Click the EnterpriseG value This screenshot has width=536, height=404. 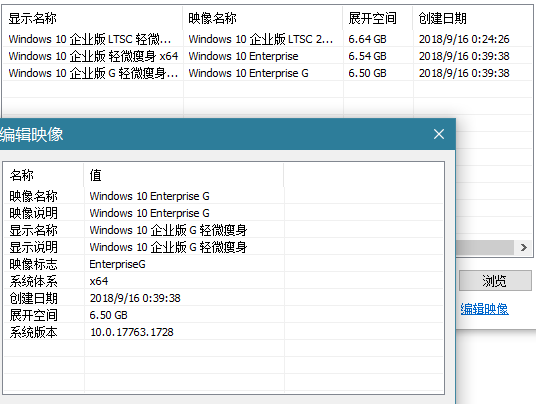click(x=117, y=264)
